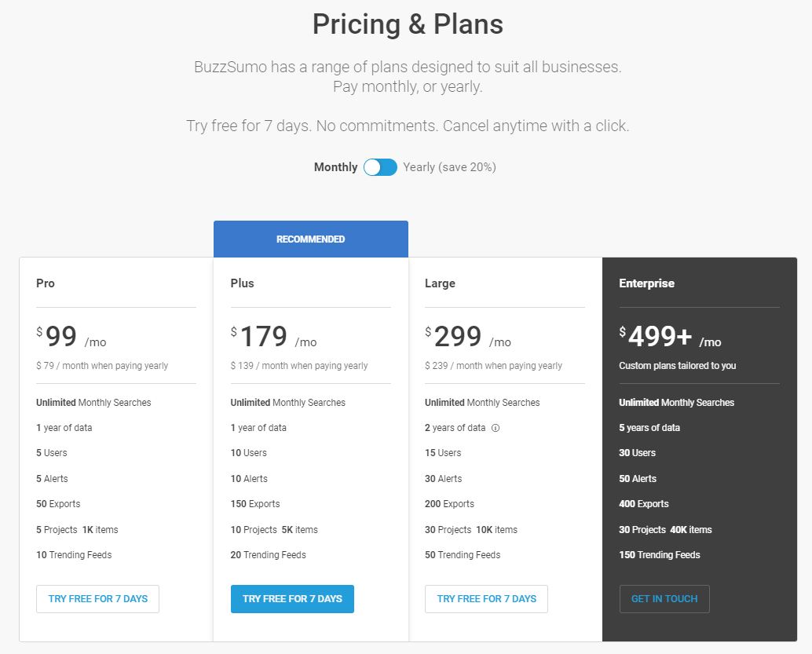812x654 pixels.
Task: Click 'Custom plans tailored to you' text
Action: tap(678, 366)
